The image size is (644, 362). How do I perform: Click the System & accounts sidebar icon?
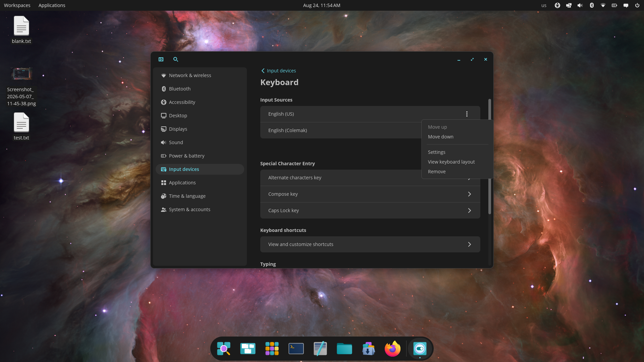tap(163, 209)
